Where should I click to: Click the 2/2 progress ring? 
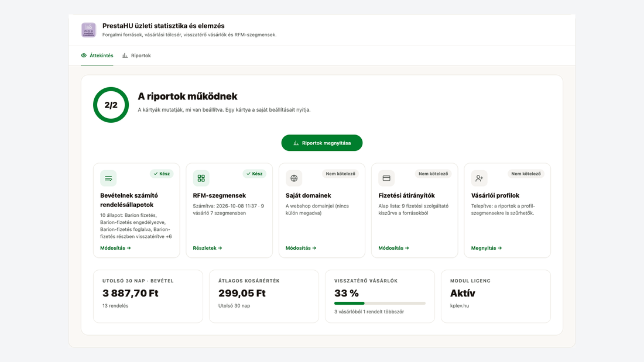click(x=111, y=105)
